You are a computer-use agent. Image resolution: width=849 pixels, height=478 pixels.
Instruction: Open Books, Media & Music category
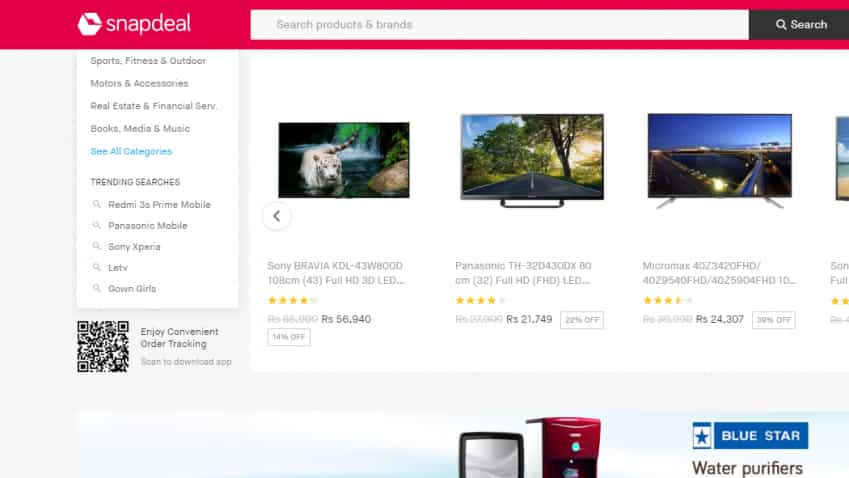140,129
